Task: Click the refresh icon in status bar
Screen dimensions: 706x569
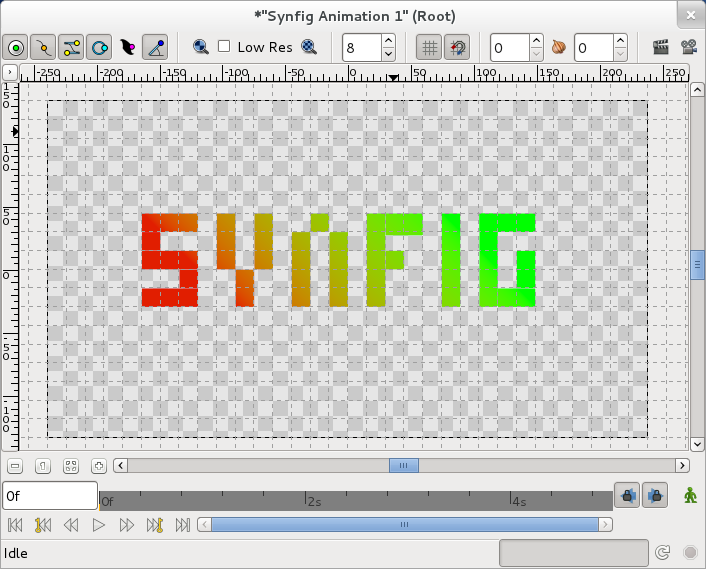Action: (x=663, y=552)
